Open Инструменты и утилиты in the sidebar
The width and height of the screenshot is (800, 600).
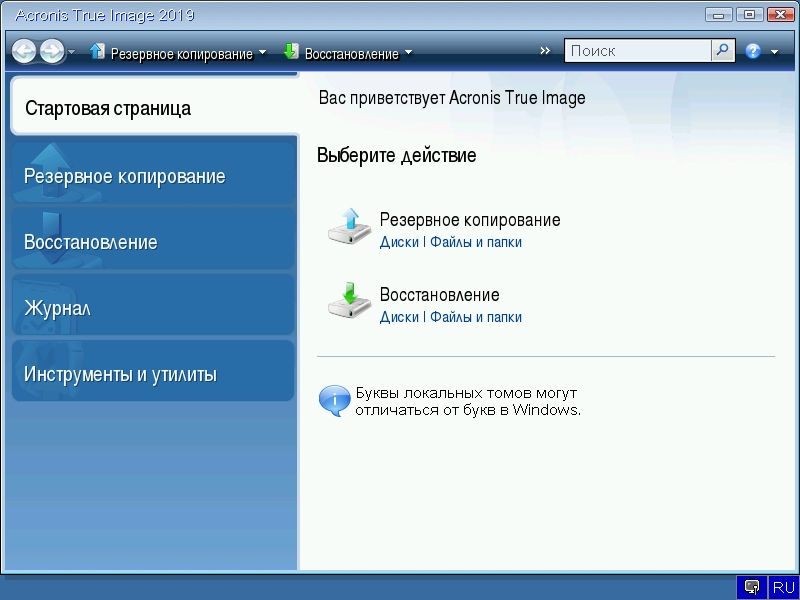coord(153,371)
